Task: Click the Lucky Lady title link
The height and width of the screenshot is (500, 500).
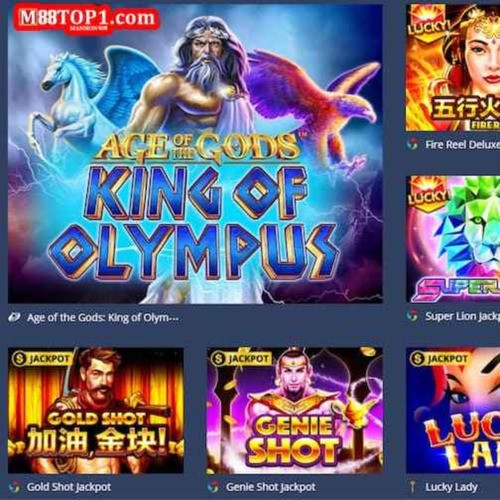Action: pyautogui.click(x=451, y=487)
